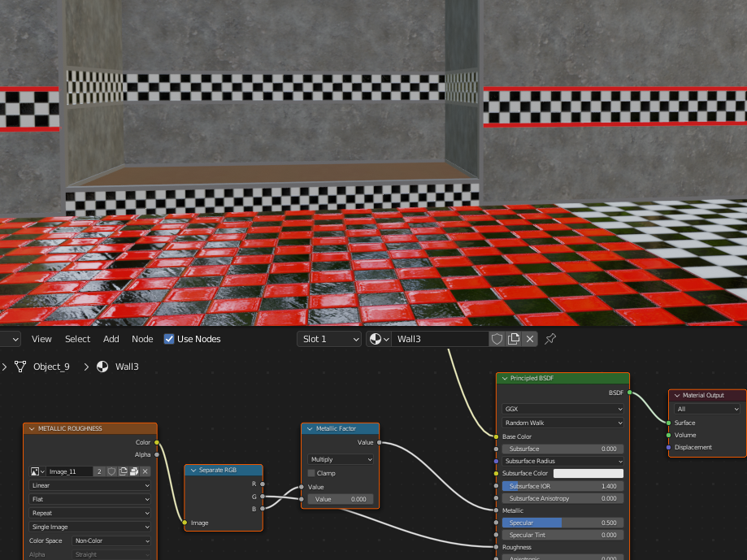Image resolution: width=747 pixels, height=560 pixels.
Task: Click Material Output Volume socket
Action: click(669, 435)
